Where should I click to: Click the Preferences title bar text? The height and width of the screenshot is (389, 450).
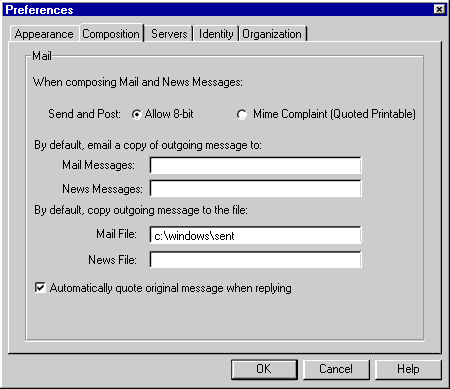(x=39, y=10)
